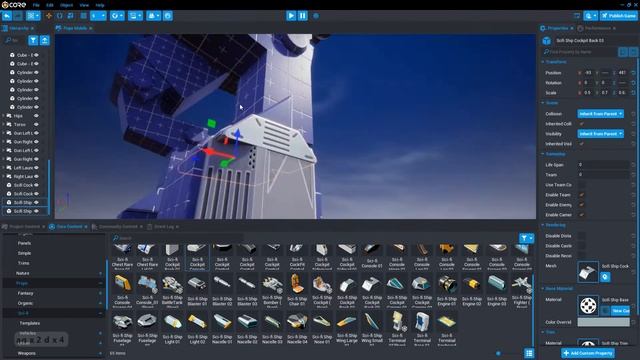Image resolution: width=640 pixels, height=360 pixels.
Task: Toggle the Disable Distance checkbox under Rendering
Action: [582, 236]
